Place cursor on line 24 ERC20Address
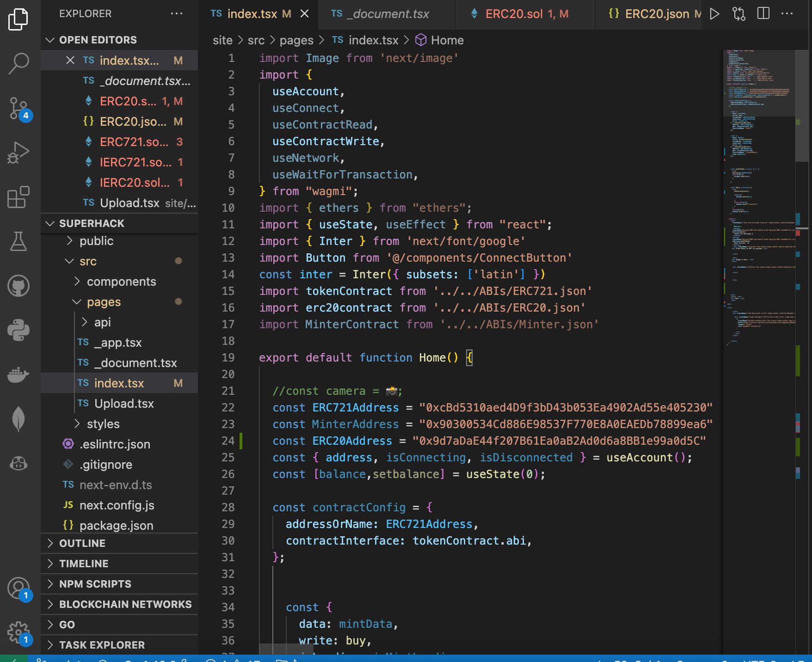The width and height of the screenshot is (812, 662). (x=352, y=441)
